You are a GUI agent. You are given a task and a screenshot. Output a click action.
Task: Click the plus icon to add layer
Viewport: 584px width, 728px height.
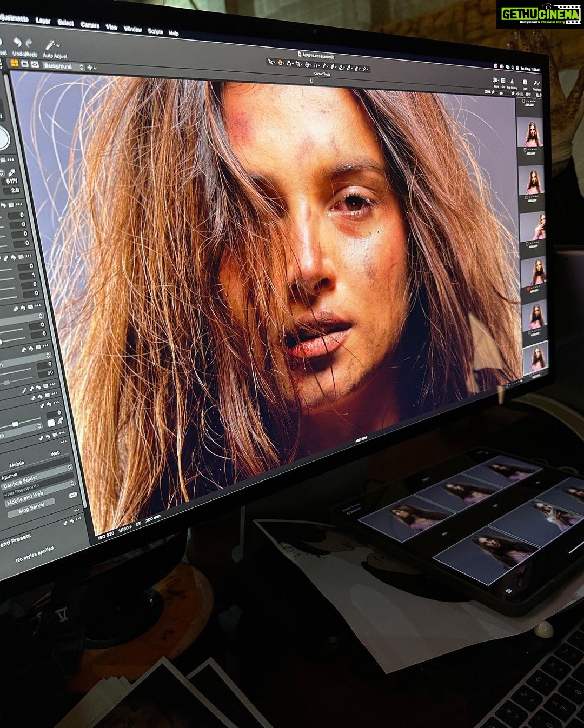[x=89, y=68]
